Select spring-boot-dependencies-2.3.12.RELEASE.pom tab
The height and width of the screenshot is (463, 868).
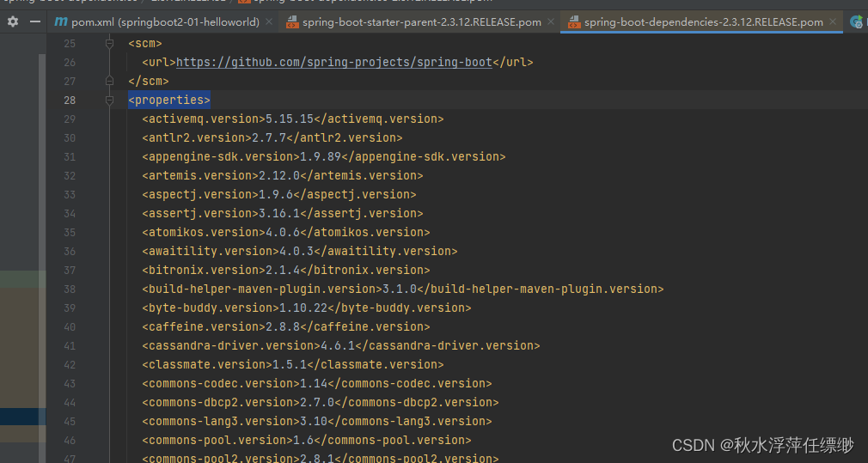(x=704, y=22)
